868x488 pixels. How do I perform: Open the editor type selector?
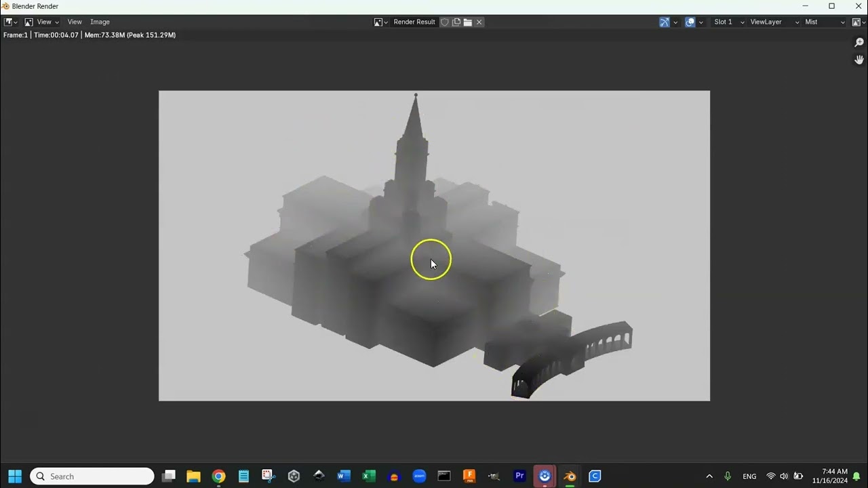tap(10, 22)
